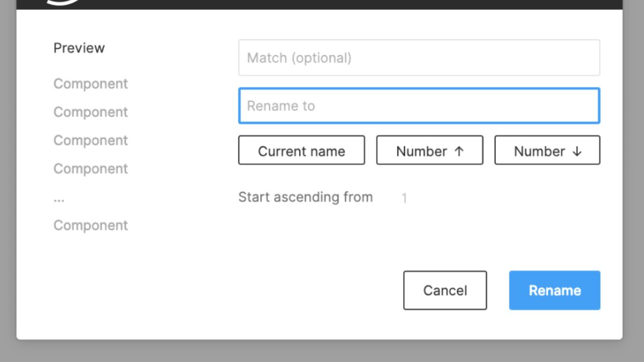Image resolution: width=644 pixels, height=362 pixels.
Task: Edit the Start ascending from value 1
Action: tap(404, 198)
